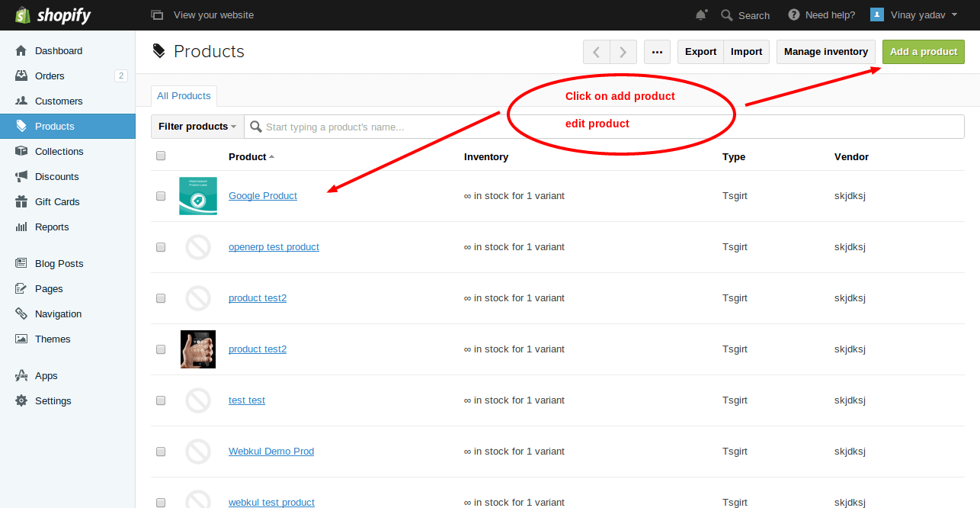Click the Discounts megaphone icon
Screen dimensions: 980x508
tap(21, 176)
